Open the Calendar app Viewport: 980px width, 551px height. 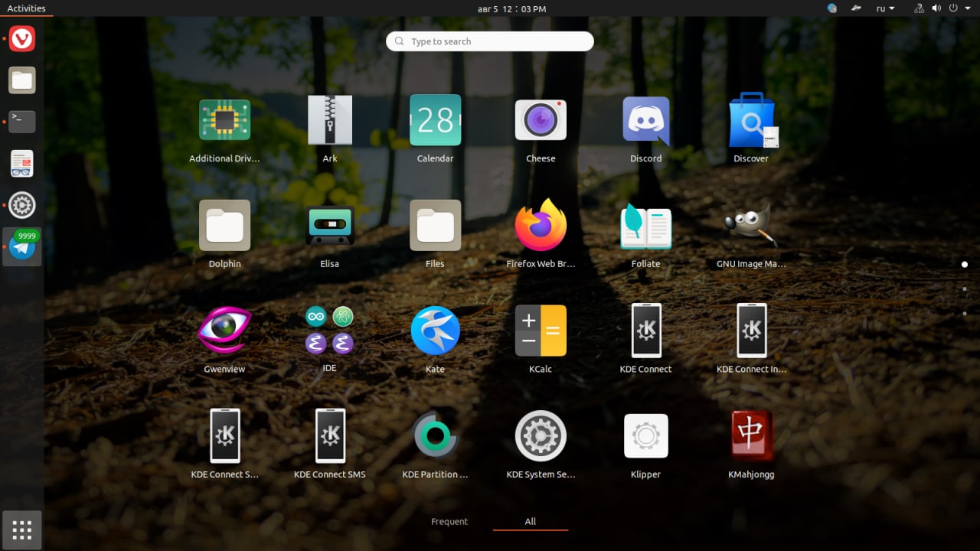click(435, 128)
